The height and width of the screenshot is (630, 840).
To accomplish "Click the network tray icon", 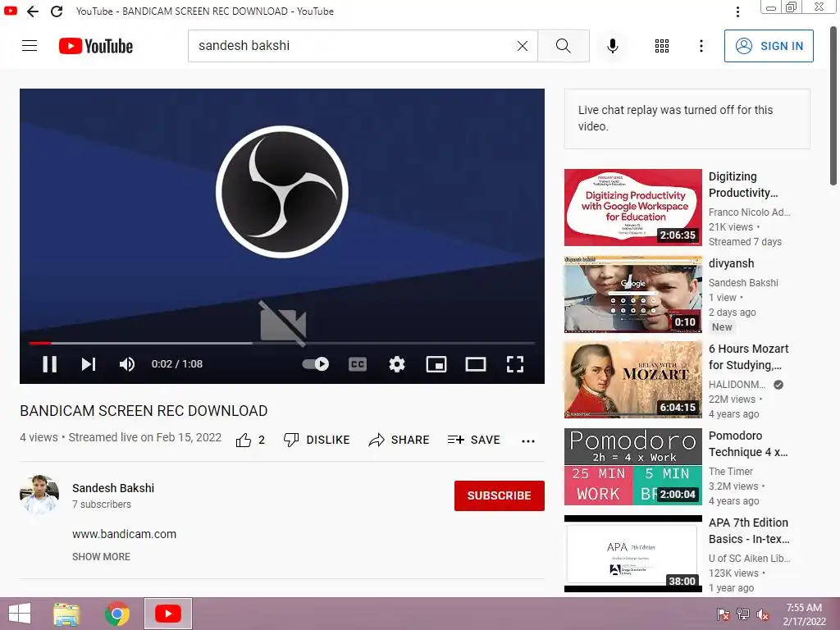I will point(743,614).
